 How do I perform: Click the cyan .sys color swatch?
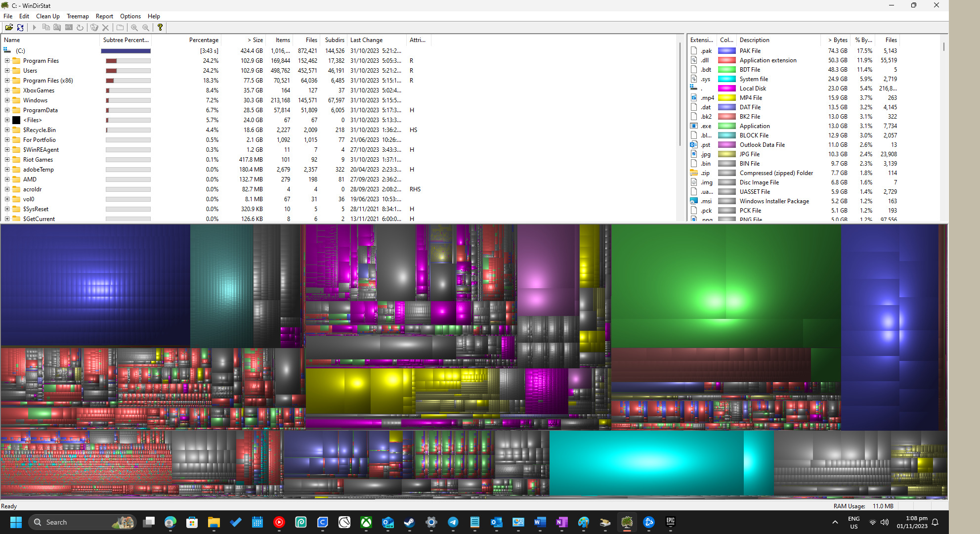click(727, 79)
